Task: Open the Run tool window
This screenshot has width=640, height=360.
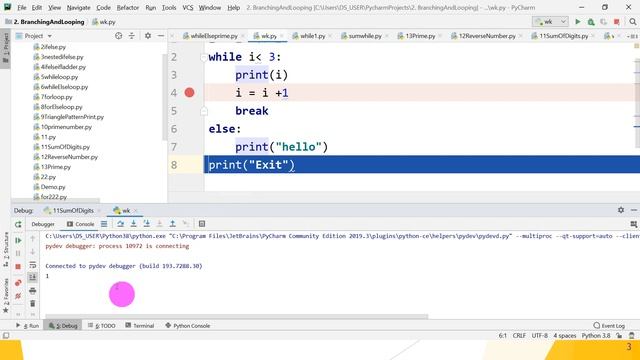Action: tap(28, 326)
